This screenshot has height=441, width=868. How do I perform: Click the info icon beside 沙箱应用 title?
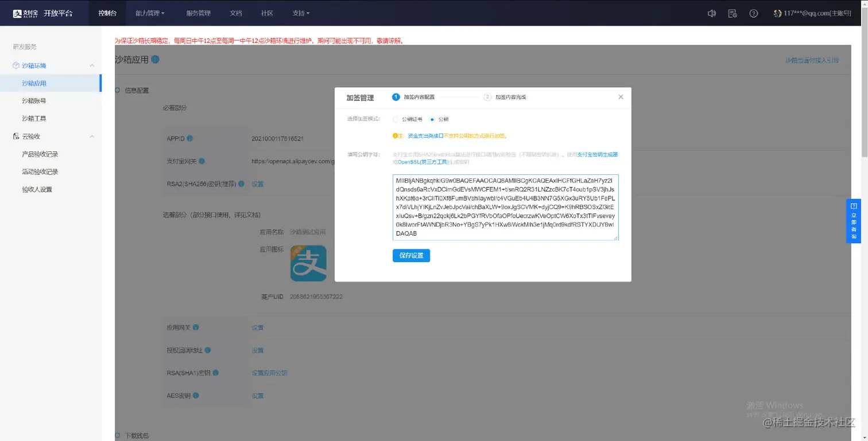pos(156,60)
